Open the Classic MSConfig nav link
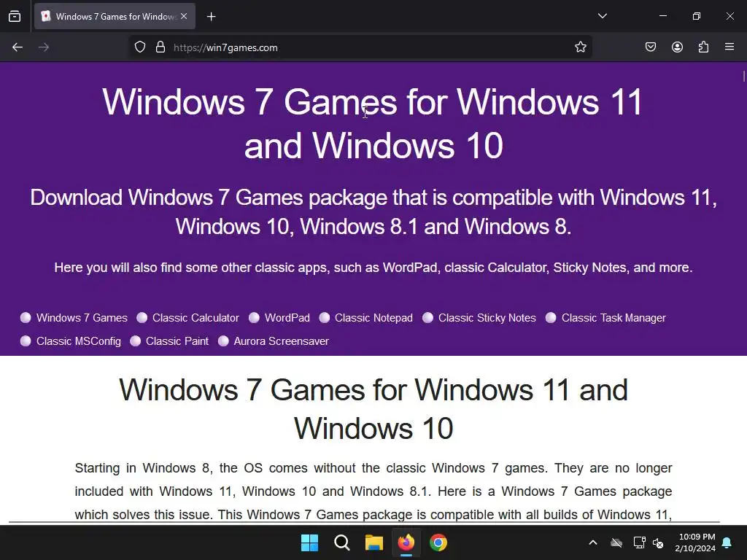The height and width of the screenshot is (560, 747). [79, 341]
